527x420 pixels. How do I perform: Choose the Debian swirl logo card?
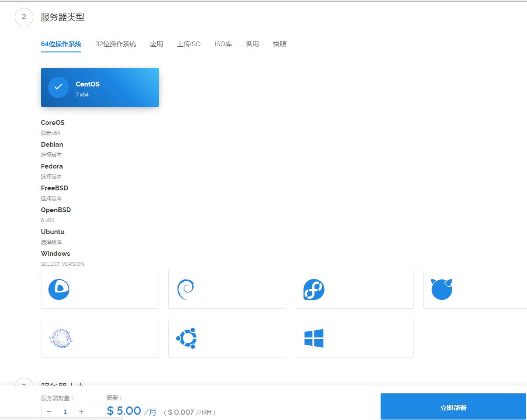pos(227,289)
